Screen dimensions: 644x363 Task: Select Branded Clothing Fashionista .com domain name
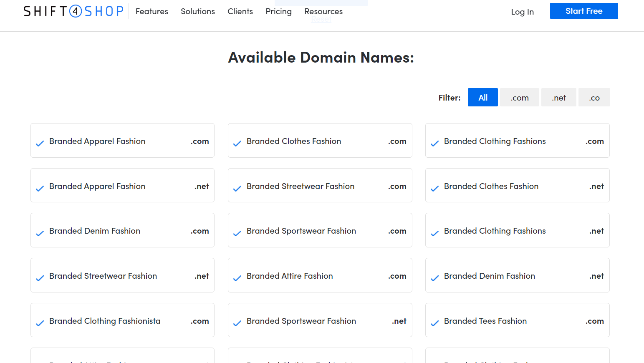coord(122,320)
